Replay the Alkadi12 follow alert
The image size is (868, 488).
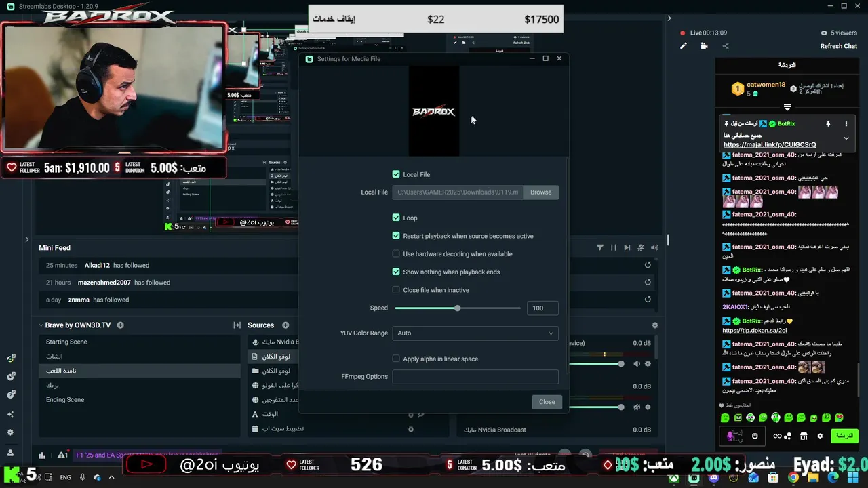(648, 265)
